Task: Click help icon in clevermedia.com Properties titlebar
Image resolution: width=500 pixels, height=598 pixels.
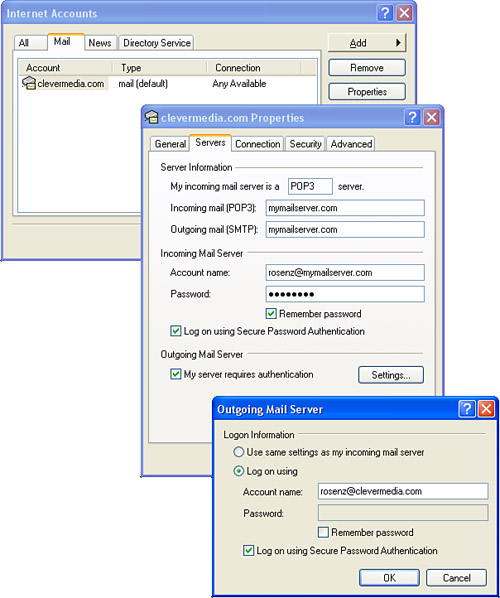Action: (412, 117)
